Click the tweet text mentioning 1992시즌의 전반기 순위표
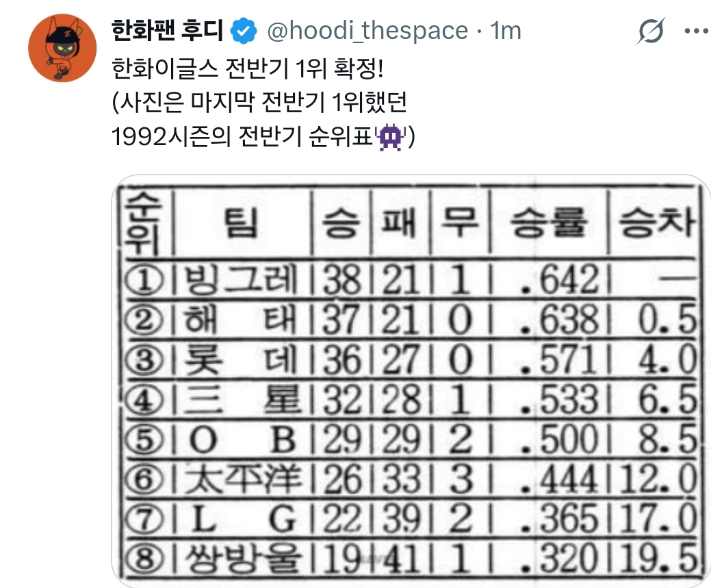The width and height of the screenshot is (711, 588). (263, 137)
